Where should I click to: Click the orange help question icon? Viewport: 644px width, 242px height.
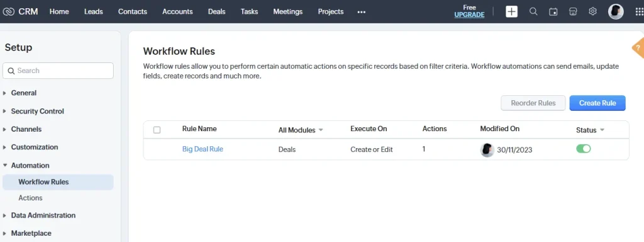[638, 48]
